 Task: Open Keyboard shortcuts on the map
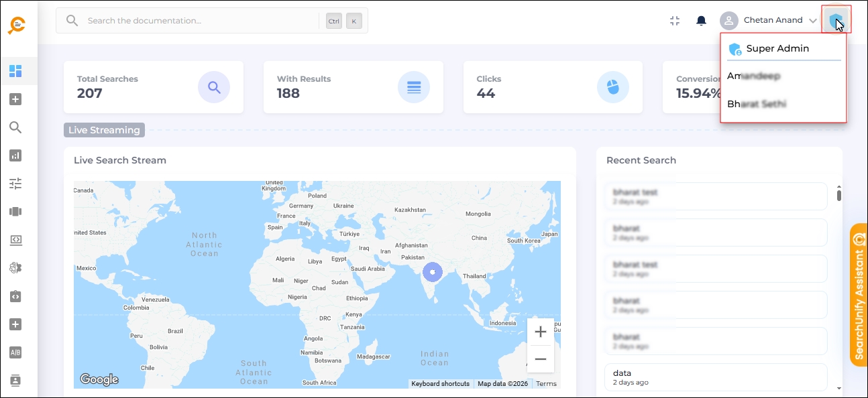[440, 384]
